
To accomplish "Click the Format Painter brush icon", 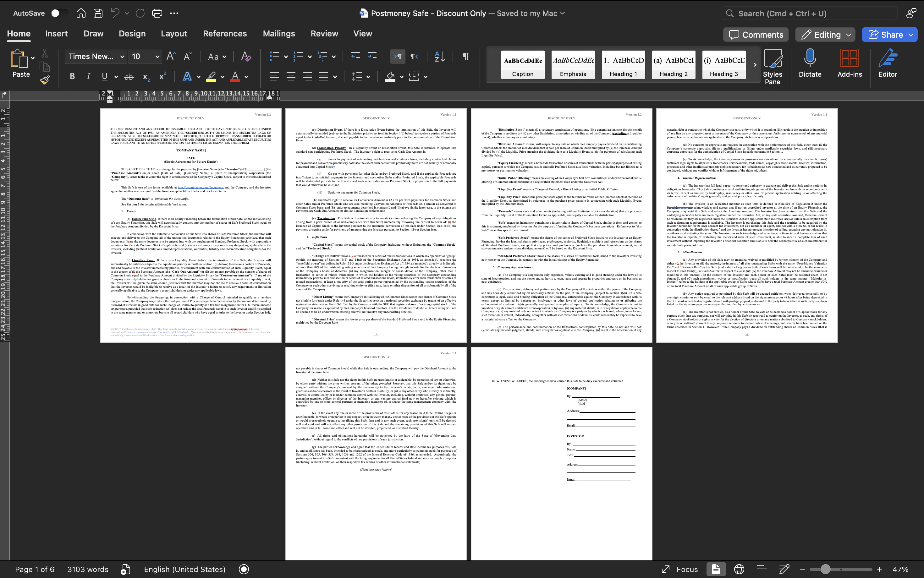I will tap(45, 79).
